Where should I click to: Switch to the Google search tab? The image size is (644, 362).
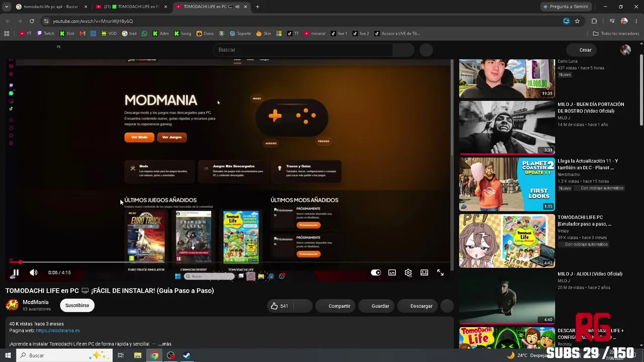point(51,7)
